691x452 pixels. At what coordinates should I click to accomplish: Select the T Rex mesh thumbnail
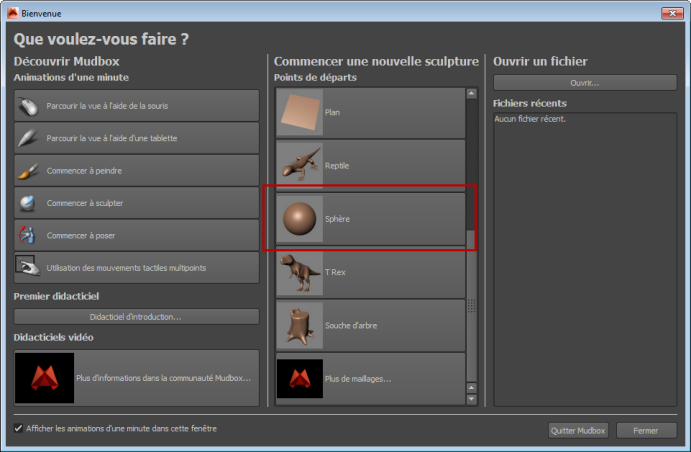pos(300,272)
